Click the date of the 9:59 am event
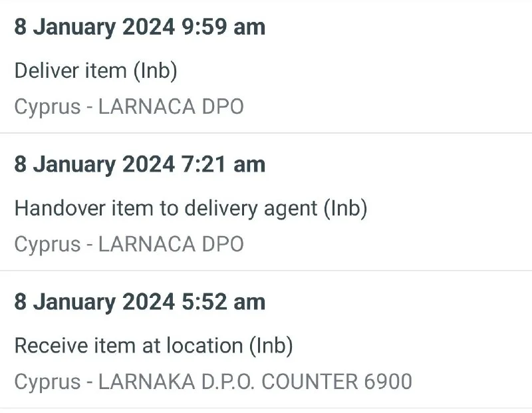Screen dimensions: 532x413 (x=94, y=27)
